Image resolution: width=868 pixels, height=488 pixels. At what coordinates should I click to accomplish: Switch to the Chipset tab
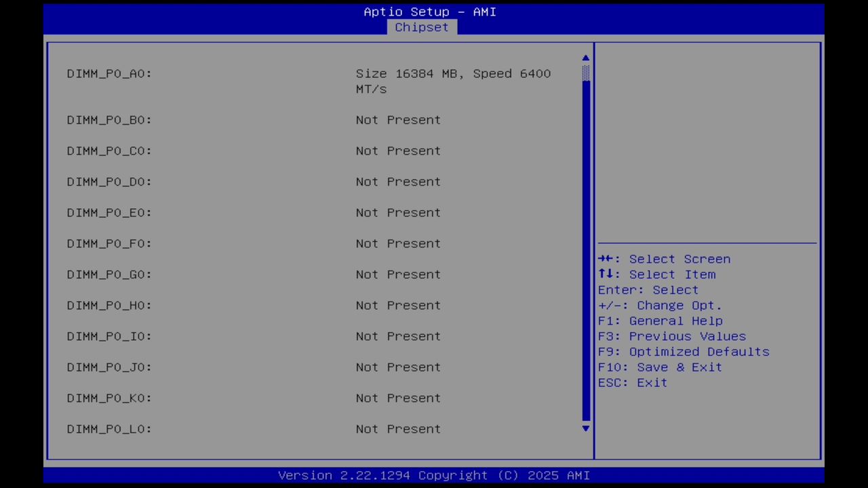[421, 27]
